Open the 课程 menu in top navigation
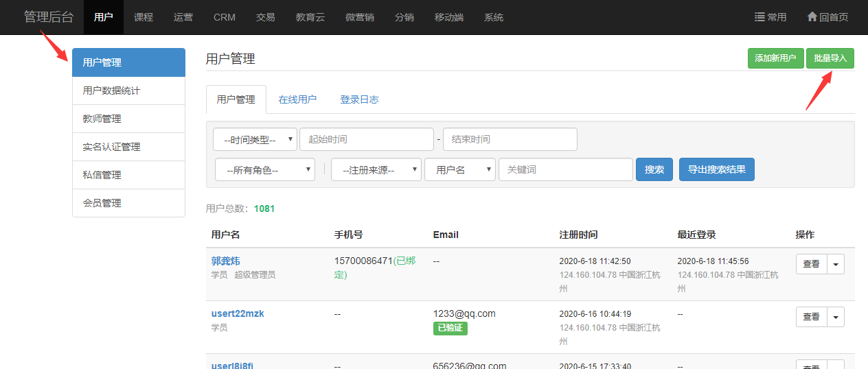 (144, 17)
